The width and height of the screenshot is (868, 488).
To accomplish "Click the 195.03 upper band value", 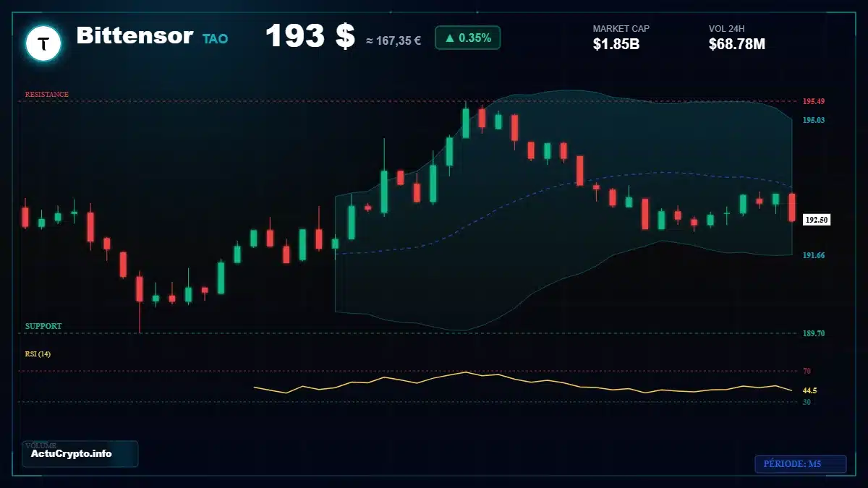I will click(814, 120).
